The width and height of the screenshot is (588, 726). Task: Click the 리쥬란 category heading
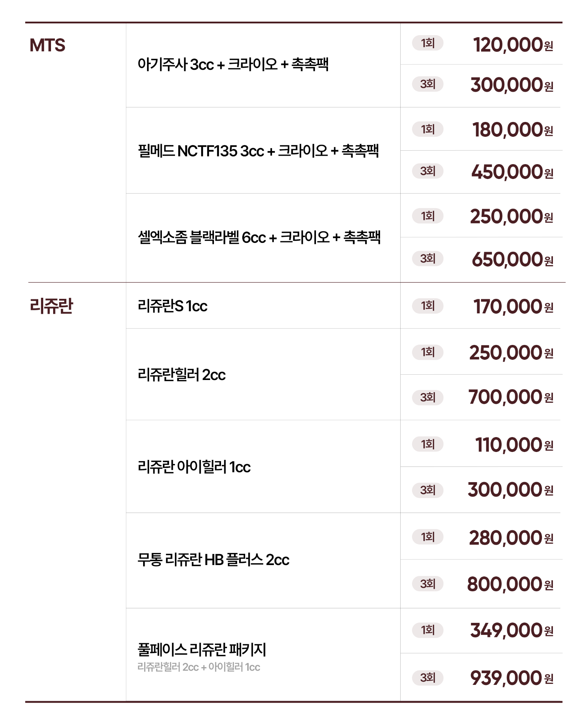coord(51,306)
